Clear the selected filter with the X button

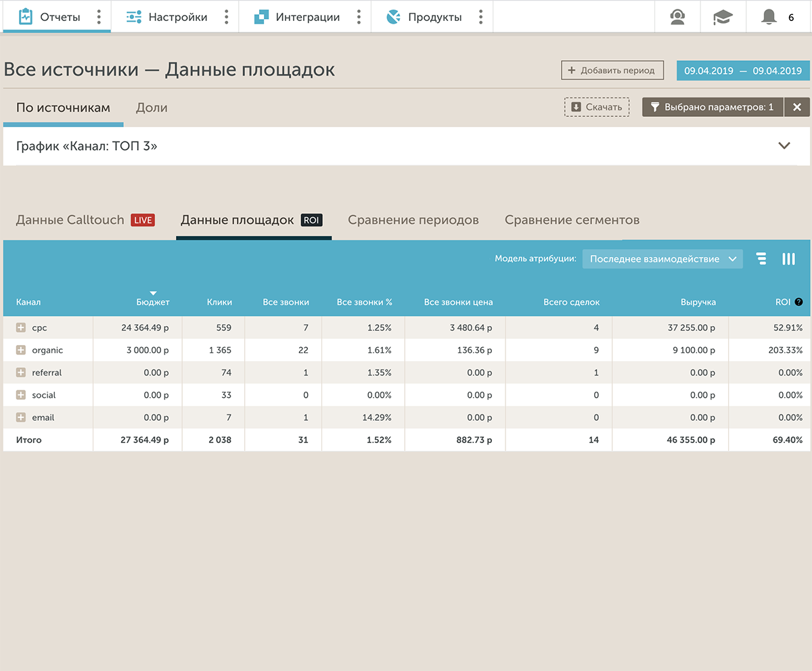tap(797, 107)
